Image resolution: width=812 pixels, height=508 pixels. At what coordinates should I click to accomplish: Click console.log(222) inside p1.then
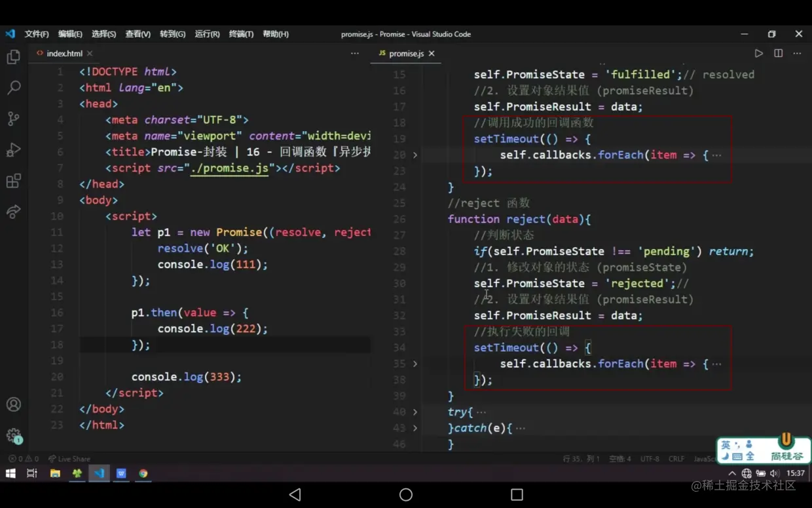213,329
